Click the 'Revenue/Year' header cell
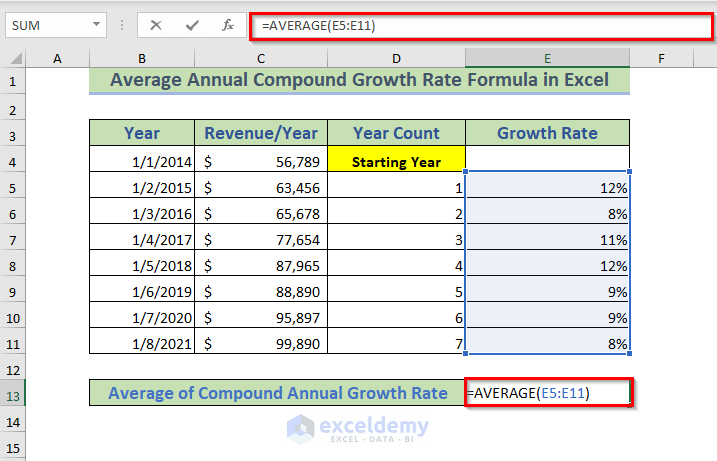717x461 pixels. (261, 133)
